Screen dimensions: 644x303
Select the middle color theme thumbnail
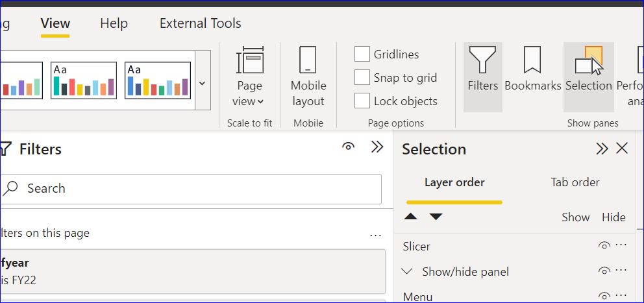click(84, 80)
